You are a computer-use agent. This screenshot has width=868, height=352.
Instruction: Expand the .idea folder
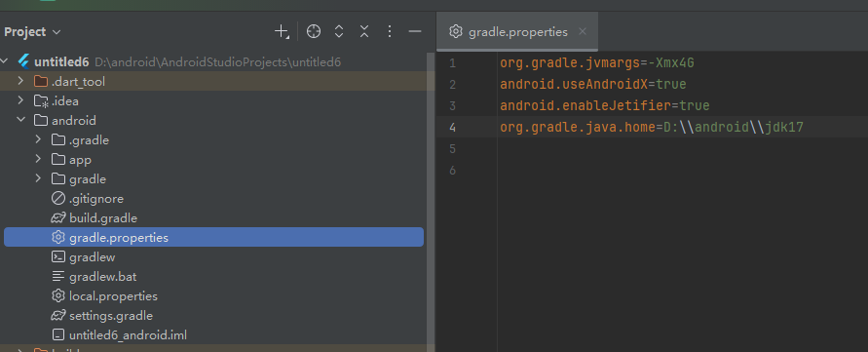20,100
